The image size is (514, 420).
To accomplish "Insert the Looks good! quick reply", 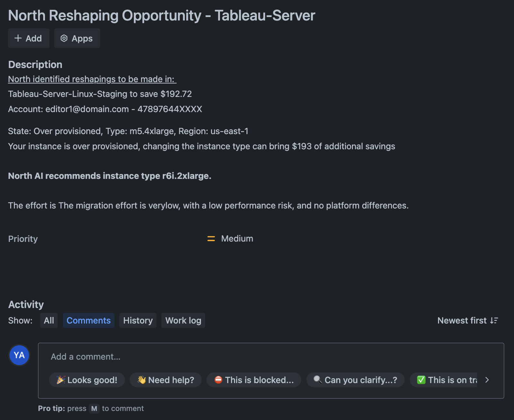I will 87,380.
